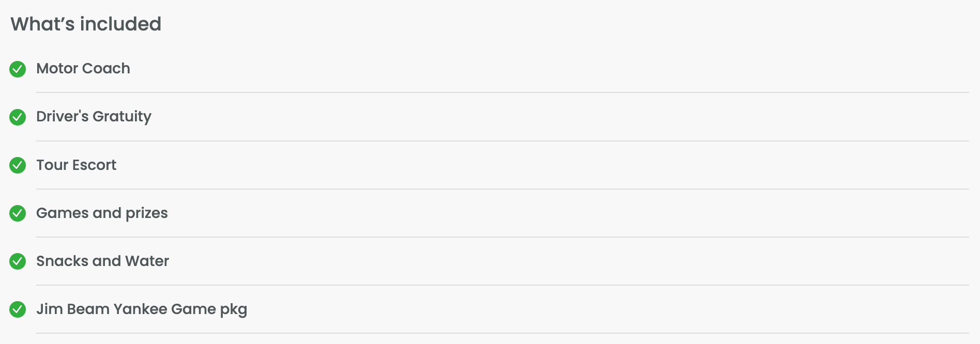Click the bottom divider under Jim Beam item
This screenshot has width=980, height=344.
point(502,333)
